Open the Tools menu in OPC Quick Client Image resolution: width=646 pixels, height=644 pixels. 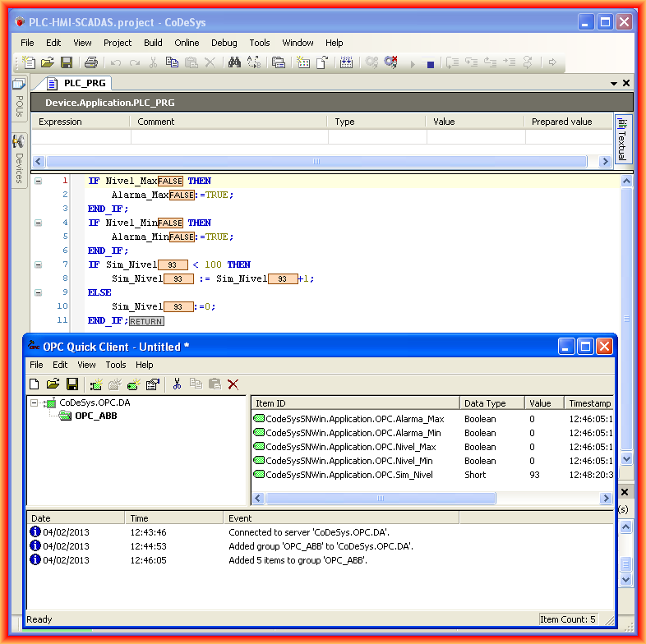(116, 365)
